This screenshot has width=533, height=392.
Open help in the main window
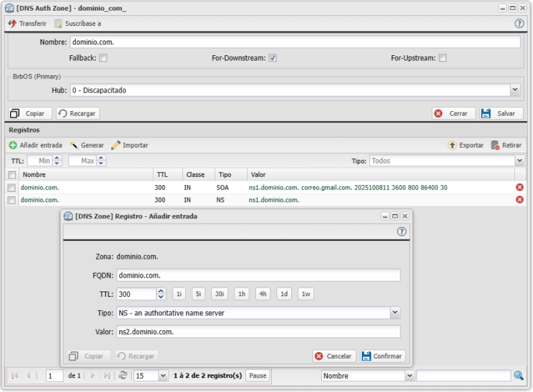519,23
